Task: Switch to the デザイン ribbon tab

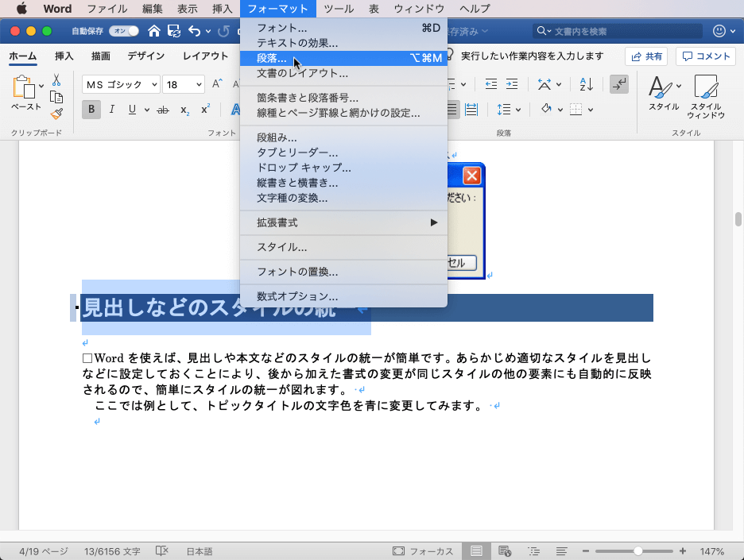Action: [146, 56]
